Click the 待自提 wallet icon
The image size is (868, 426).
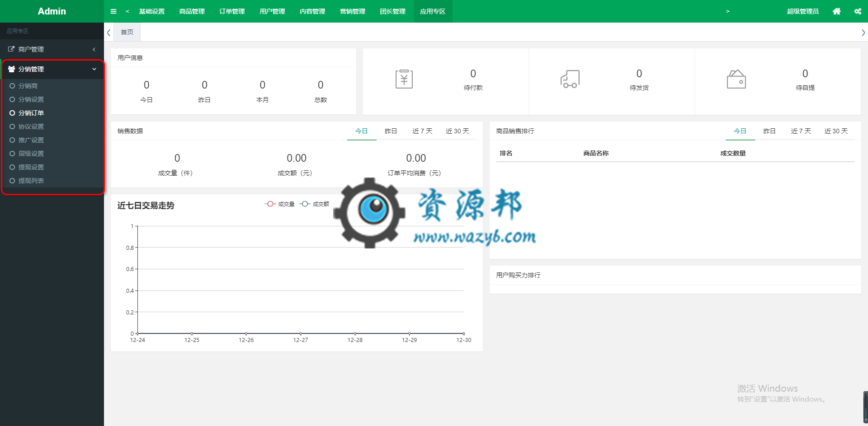point(736,79)
